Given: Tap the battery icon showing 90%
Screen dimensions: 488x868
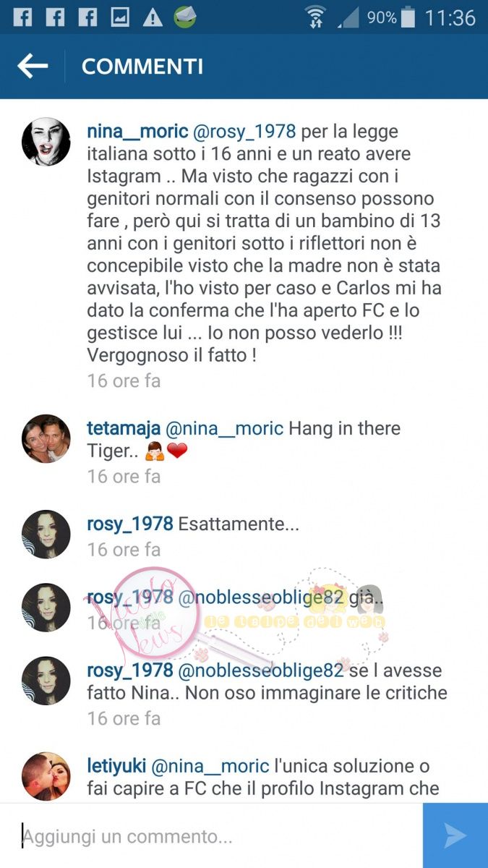Looking at the screenshot, I should tap(408, 17).
